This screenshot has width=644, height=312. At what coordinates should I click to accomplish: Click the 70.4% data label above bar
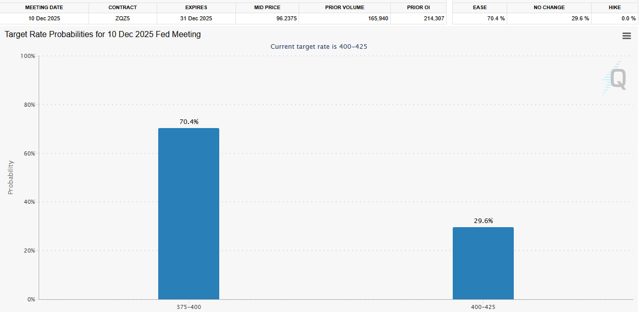click(189, 122)
